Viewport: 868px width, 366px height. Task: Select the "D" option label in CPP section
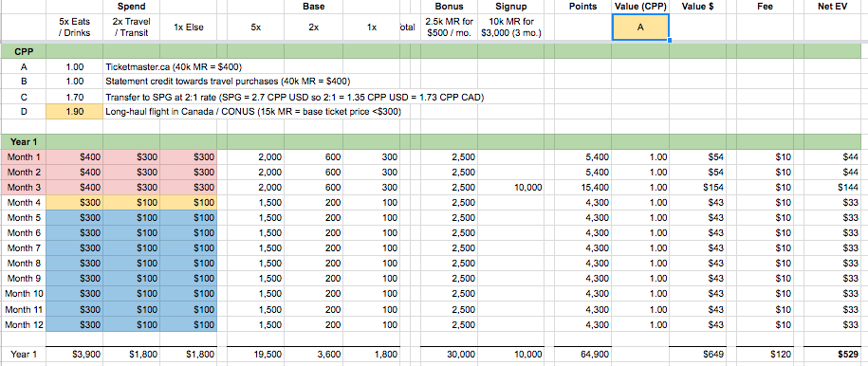24,113
